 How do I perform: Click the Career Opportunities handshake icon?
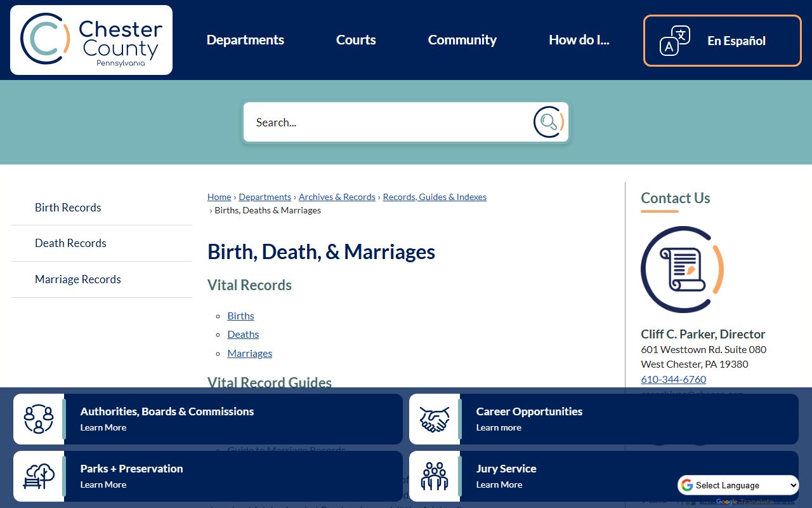pyautogui.click(x=435, y=419)
